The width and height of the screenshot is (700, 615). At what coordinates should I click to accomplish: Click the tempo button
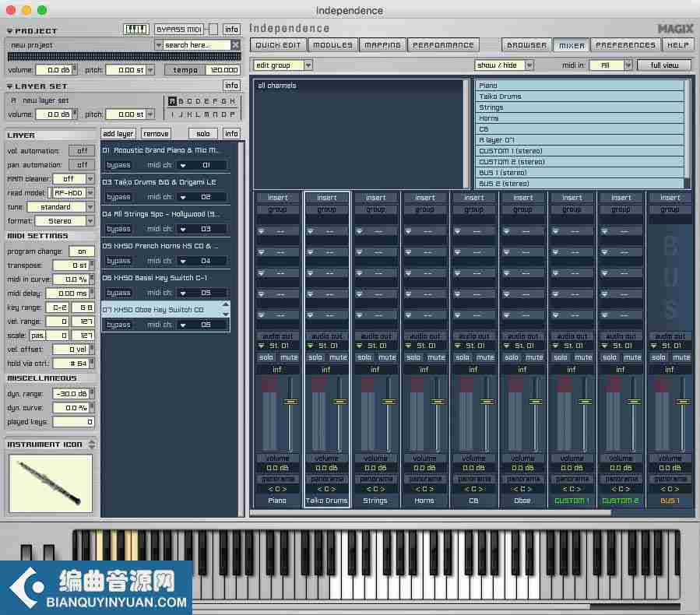(185, 69)
